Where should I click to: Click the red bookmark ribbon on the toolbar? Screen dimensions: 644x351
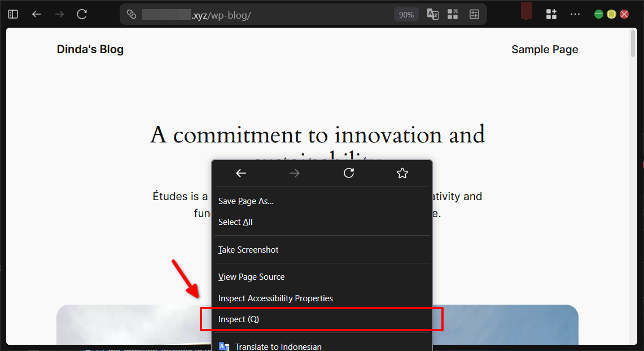pos(525,12)
